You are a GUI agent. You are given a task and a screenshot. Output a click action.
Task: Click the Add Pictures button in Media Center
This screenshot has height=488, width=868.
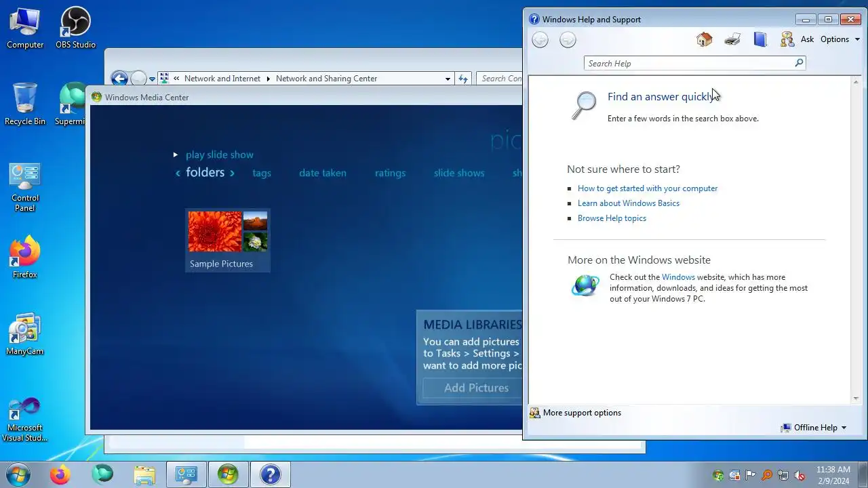(x=473, y=388)
